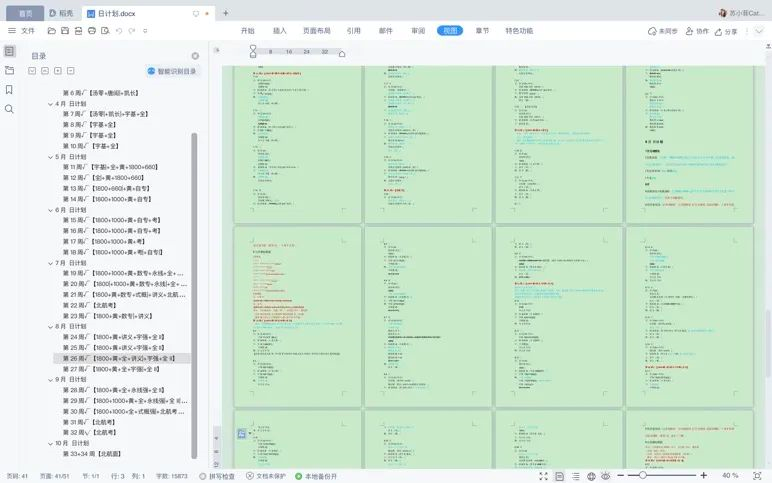Click the search icon in left sidebar

pos(9,108)
